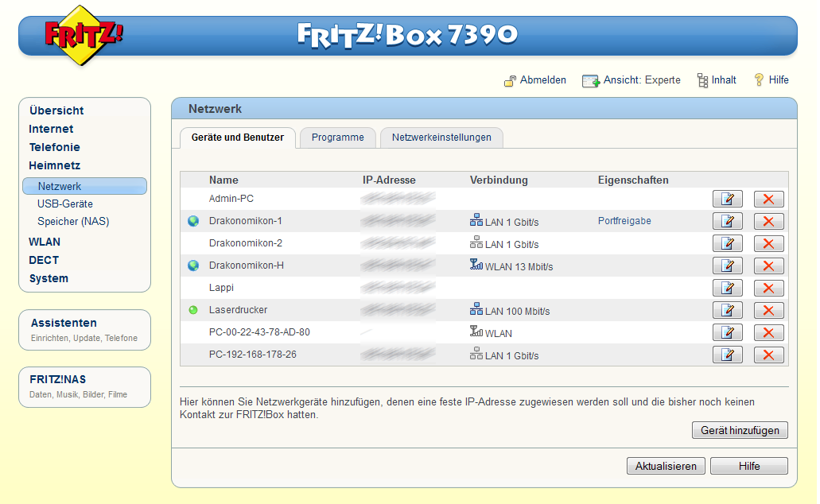Click the Inhalt sitemap icon
Image resolution: width=820 pixels, height=504 pixels.
coord(702,80)
